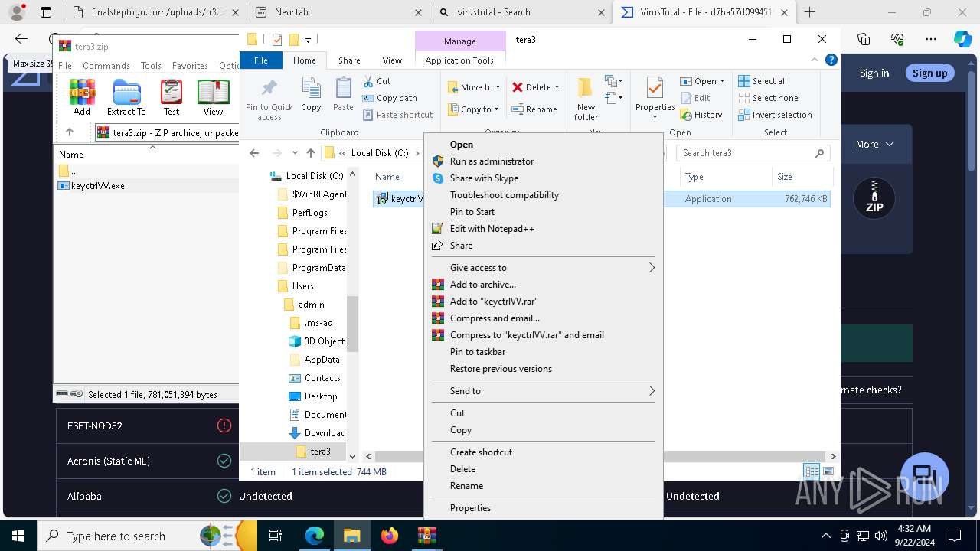The width and height of the screenshot is (980, 551).
Task: Click View icon in WinRAR toolbar
Action: (x=213, y=98)
